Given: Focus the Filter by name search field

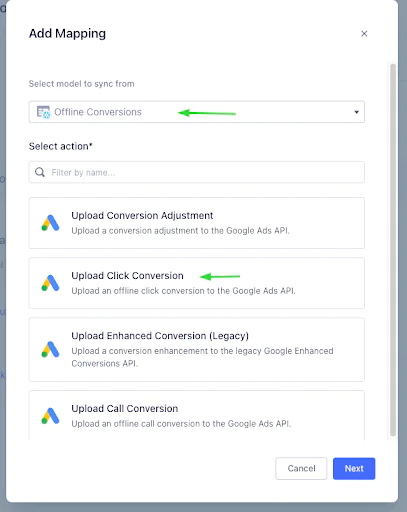Looking at the screenshot, I should click(197, 172).
